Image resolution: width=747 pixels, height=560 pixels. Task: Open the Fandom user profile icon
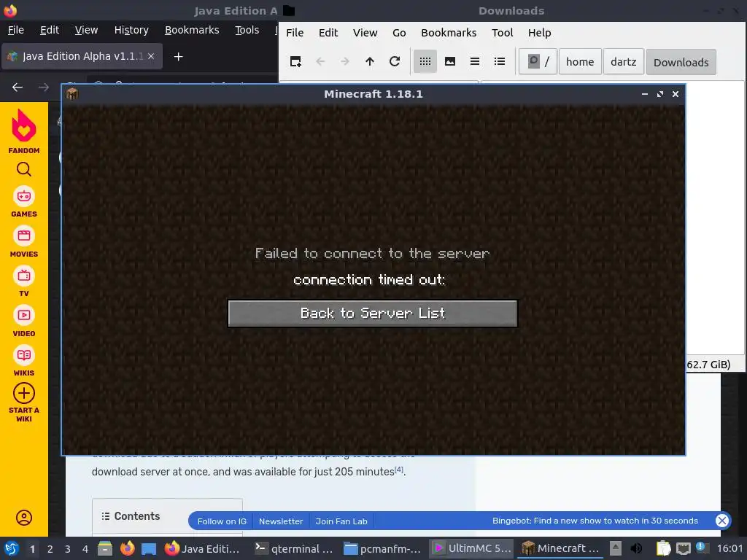pos(24,518)
